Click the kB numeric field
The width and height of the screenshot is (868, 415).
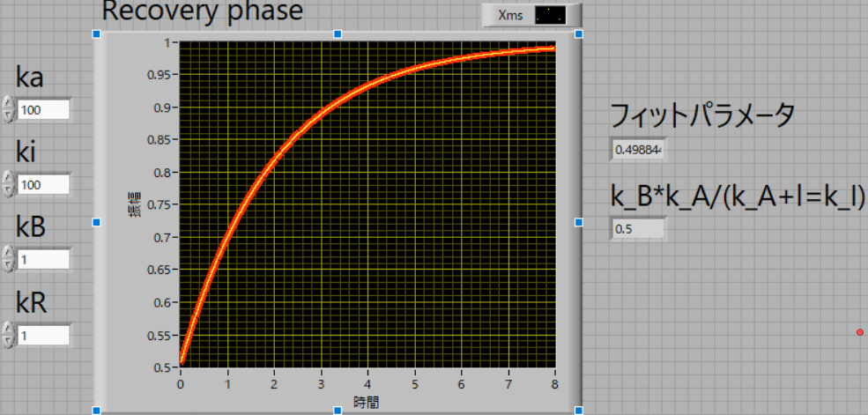42,260
